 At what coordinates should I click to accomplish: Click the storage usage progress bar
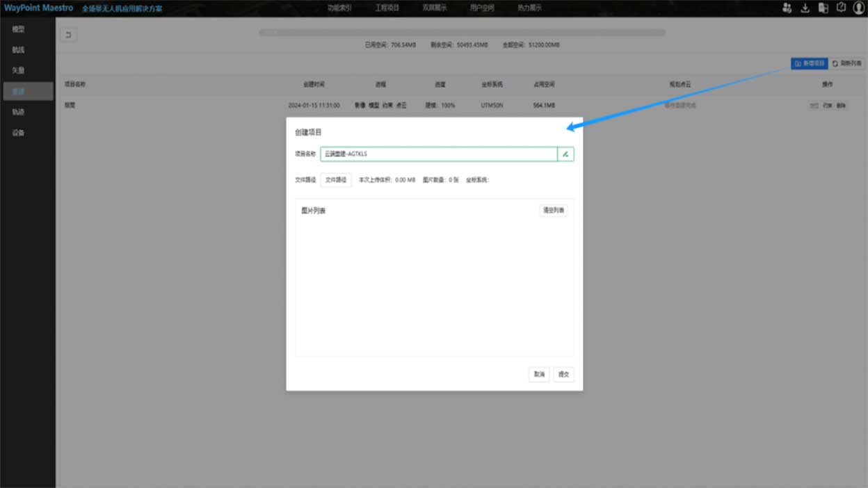click(462, 33)
